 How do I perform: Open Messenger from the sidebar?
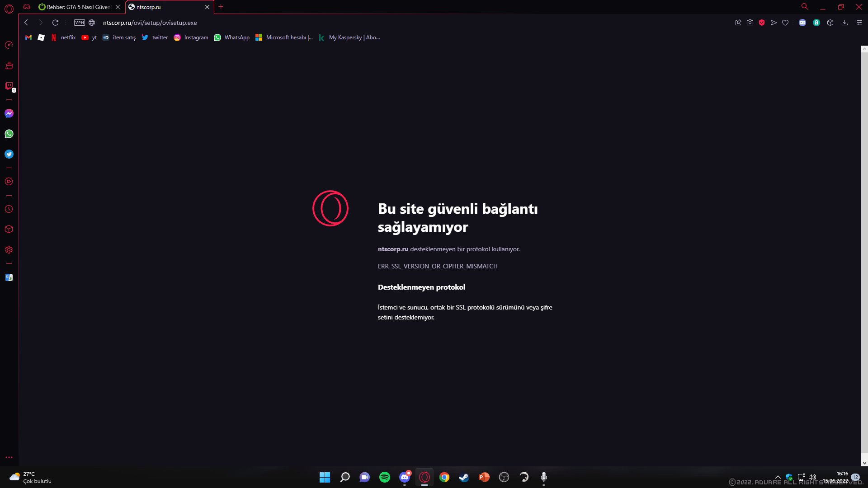click(x=9, y=113)
